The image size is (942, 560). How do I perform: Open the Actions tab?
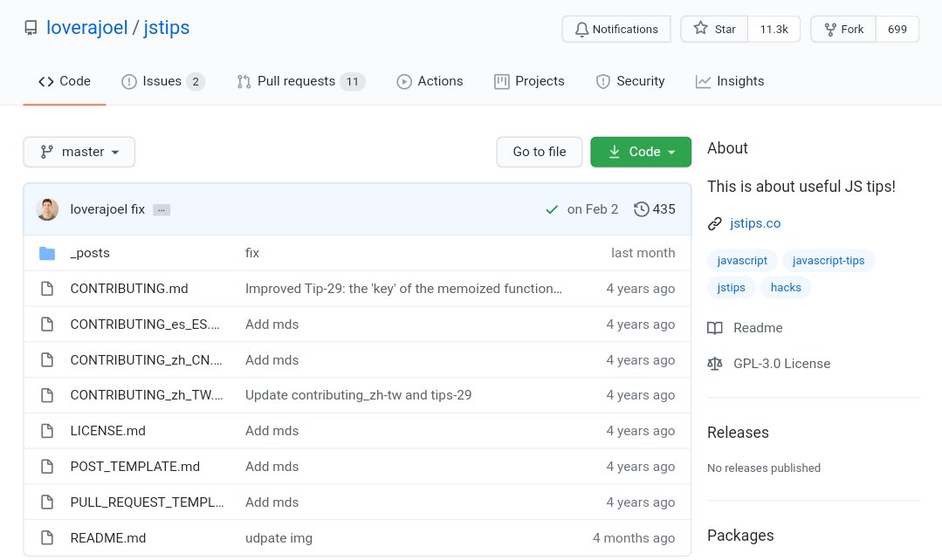coord(430,81)
